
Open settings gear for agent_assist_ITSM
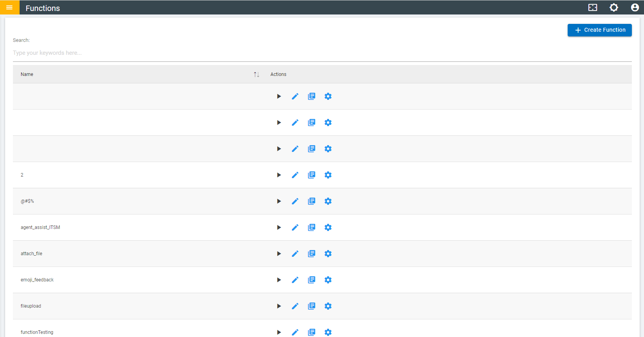328,227
